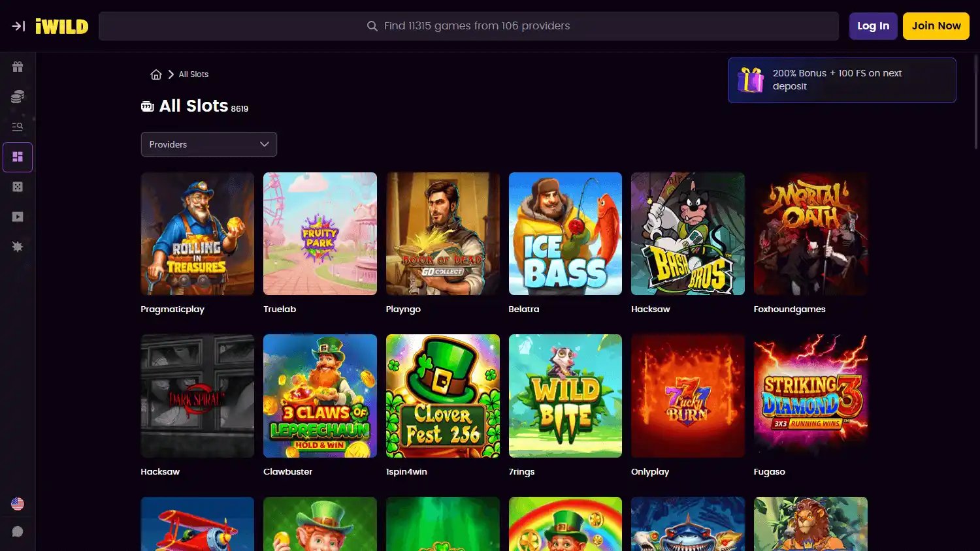Open 3 Claws of Leprechaun thumbnail
Image resolution: width=980 pixels, height=551 pixels.
click(320, 396)
